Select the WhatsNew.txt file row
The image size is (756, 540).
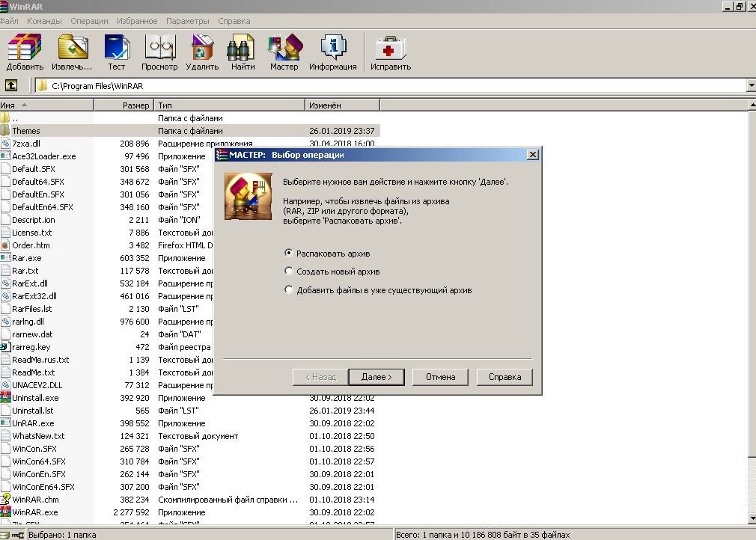click(x=190, y=436)
